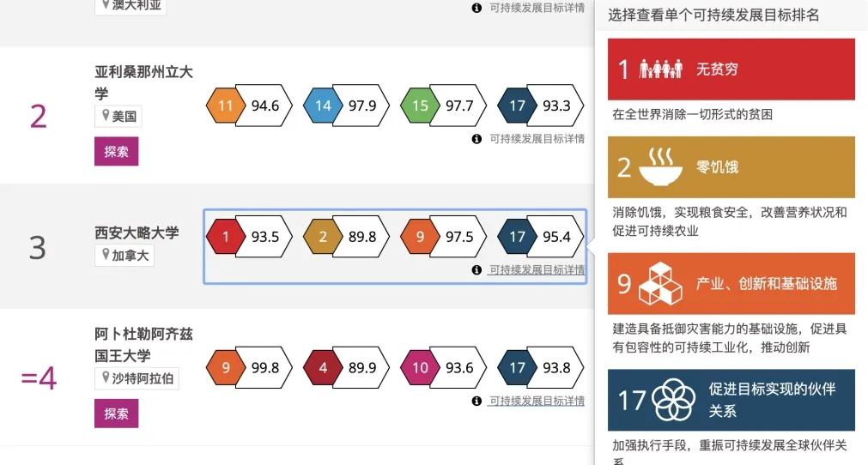Click the 探索 button for 阿卜杜勒阿齐兹国王大学
Screen dimensions: 868x465
click(116, 414)
